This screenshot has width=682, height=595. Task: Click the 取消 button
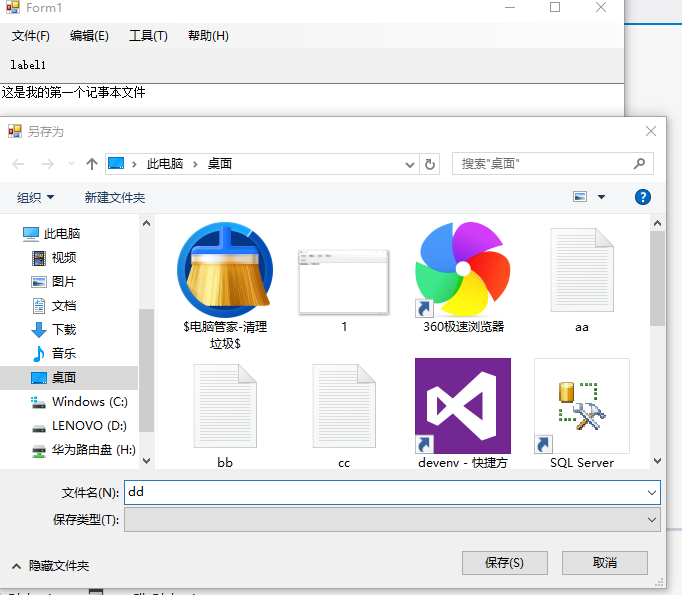click(605, 563)
